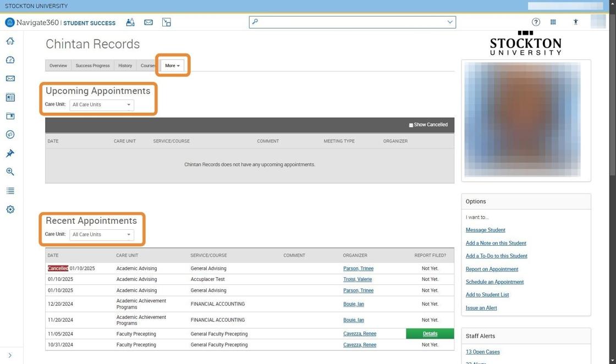This screenshot has height=364, width=616.
Task: Toggle the Show Cancelled checkbox
Action: (411, 125)
